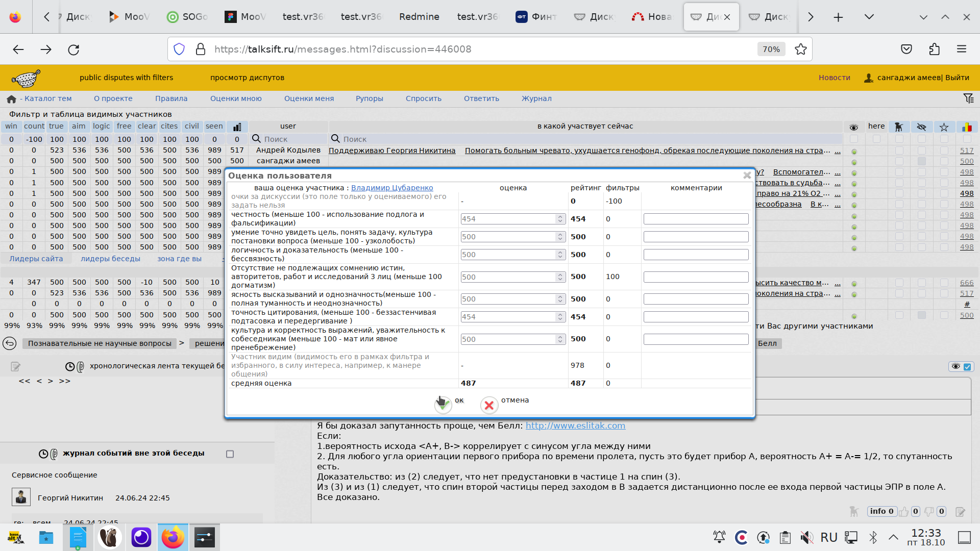Toggle the blue checked eye checkbox
The width and height of the screenshot is (980, 551).
tap(967, 366)
